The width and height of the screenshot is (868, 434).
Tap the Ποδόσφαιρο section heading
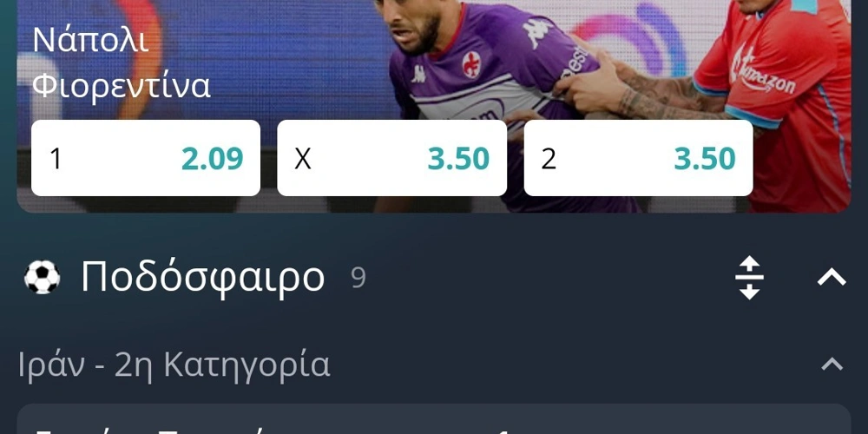tap(202, 277)
